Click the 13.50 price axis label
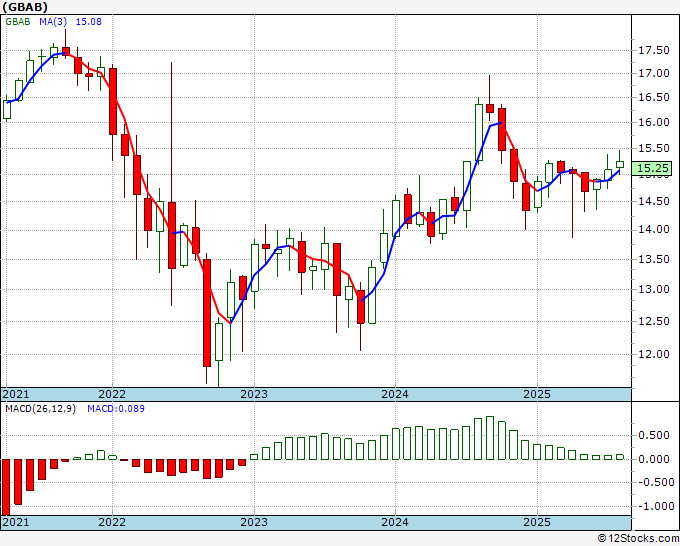 654,259
